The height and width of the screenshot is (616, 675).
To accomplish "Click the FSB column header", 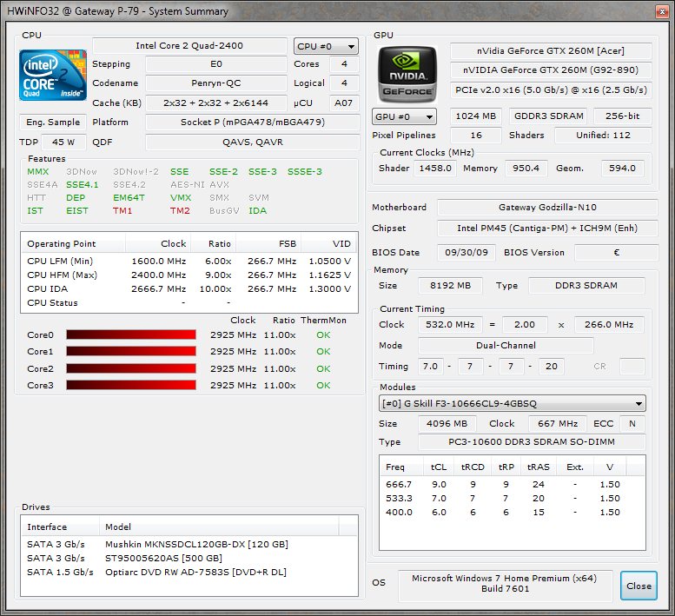I will click(x=268, y=243).
